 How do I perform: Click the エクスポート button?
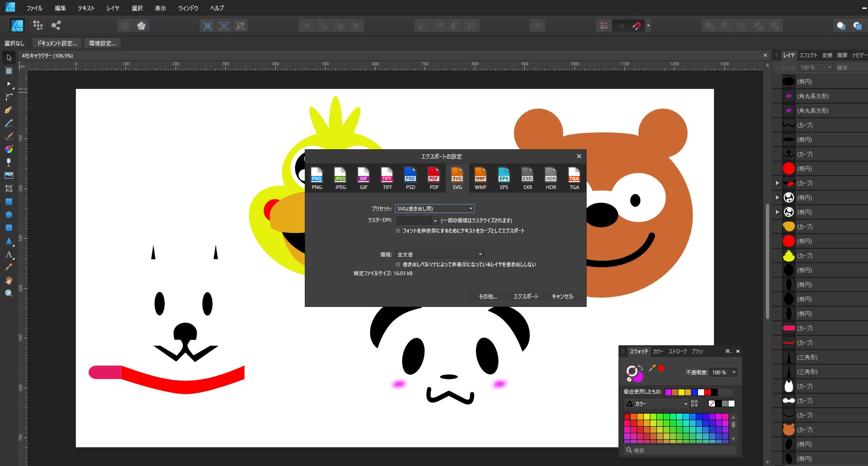526,296
